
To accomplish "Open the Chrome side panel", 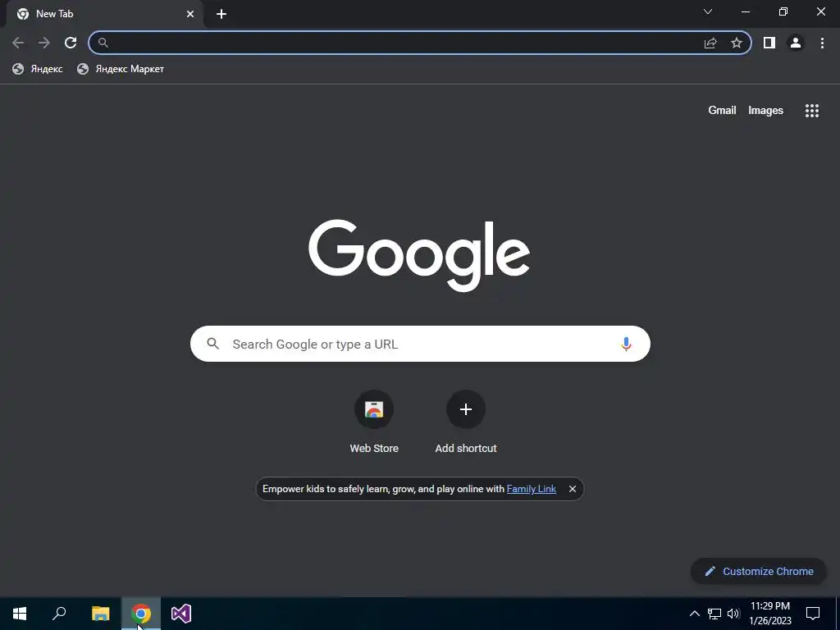I will [769, 43].
